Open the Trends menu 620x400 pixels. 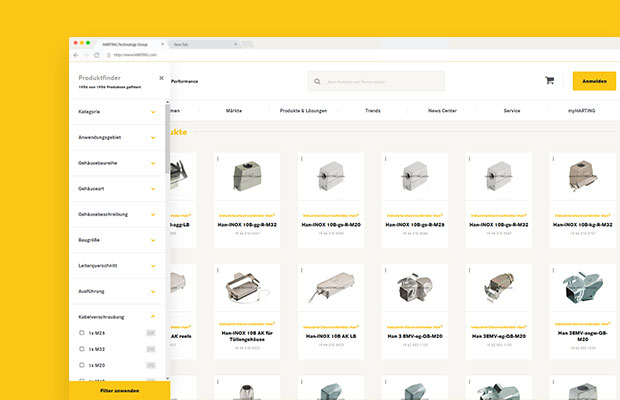pos(373,111)
